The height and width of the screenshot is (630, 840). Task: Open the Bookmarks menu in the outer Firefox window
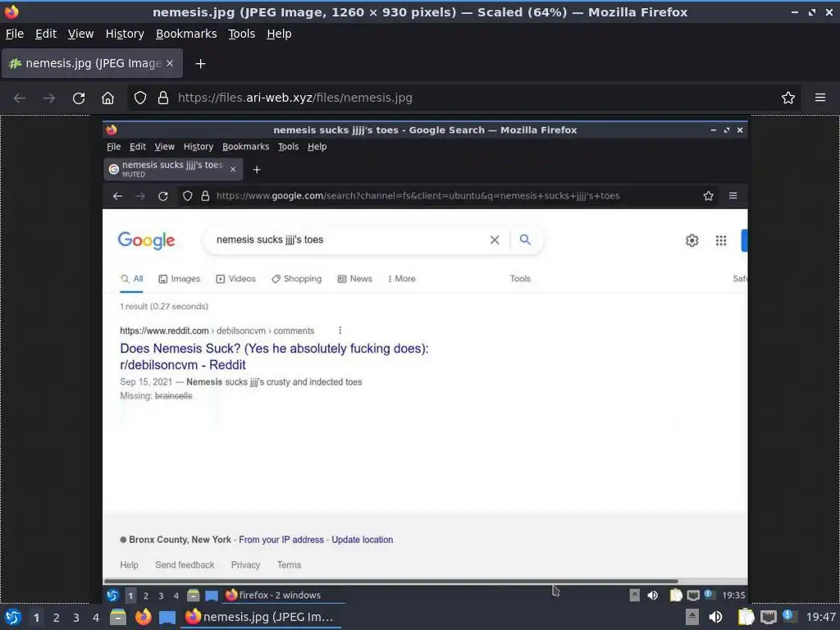(x=186, y=34)
